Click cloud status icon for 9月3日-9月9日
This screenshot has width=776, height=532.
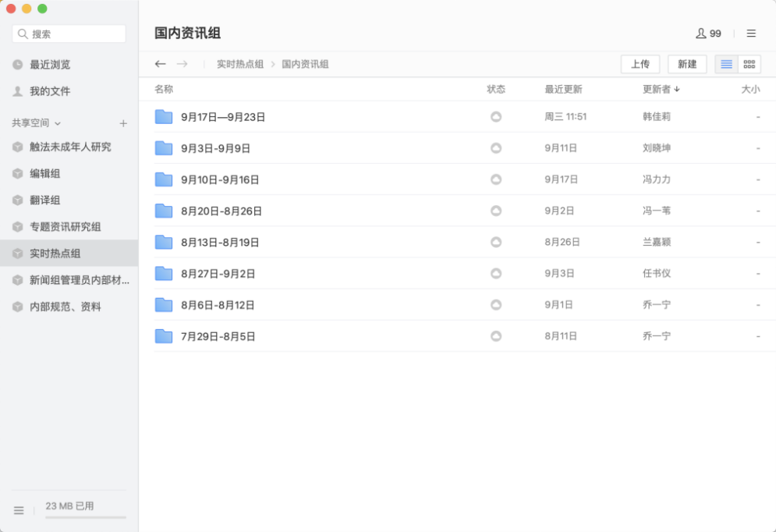click(495, 148)
